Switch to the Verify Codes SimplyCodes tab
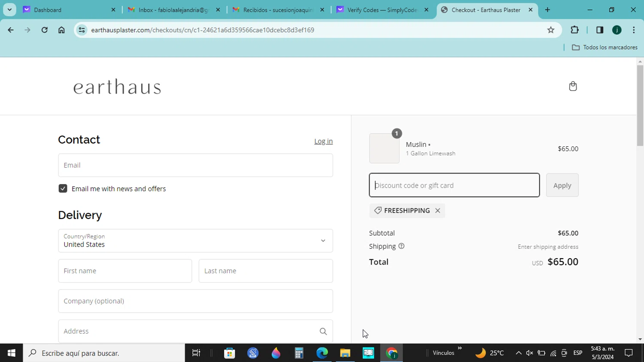The height and width of the screenshot is (362, 644). point(383,10)
